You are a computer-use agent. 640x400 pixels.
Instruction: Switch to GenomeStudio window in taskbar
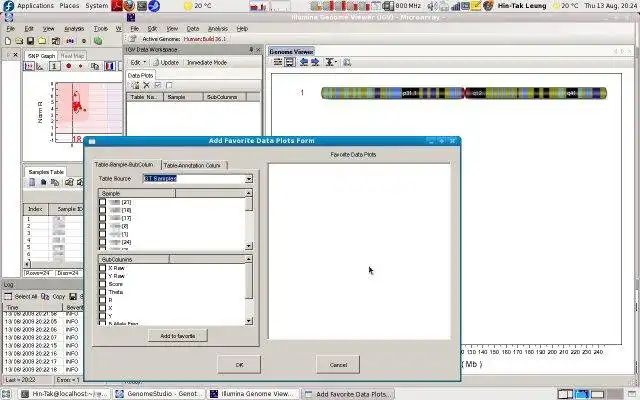click(x=158, y=394)
